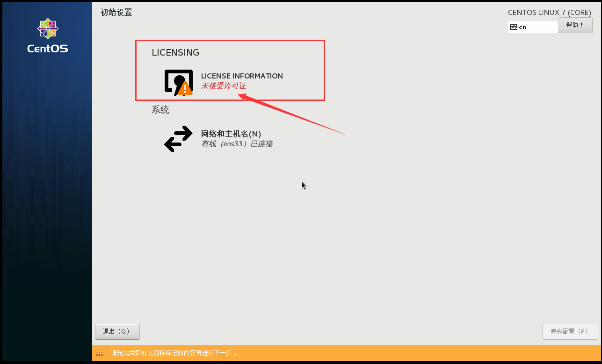This screenshot has height=364, width=602.
Task: Click the 完成配置(F) finish button
Action: (570, 332)
